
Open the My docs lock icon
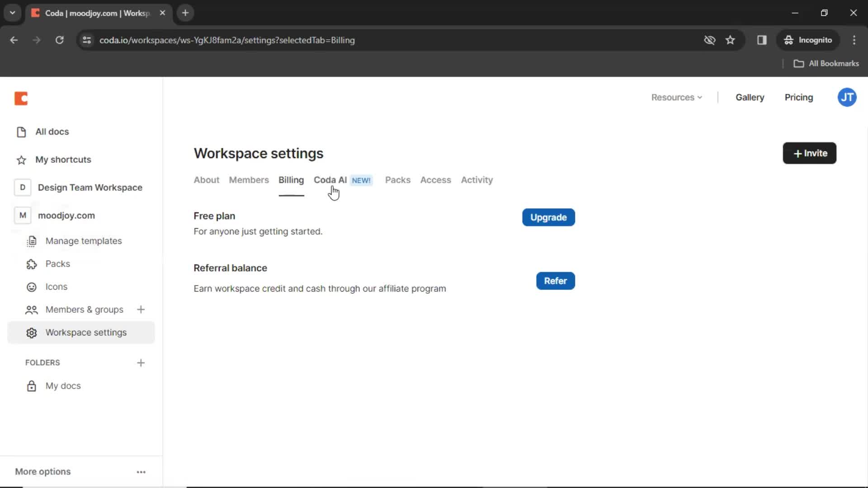pyautogui.click(x=31, y=386)
